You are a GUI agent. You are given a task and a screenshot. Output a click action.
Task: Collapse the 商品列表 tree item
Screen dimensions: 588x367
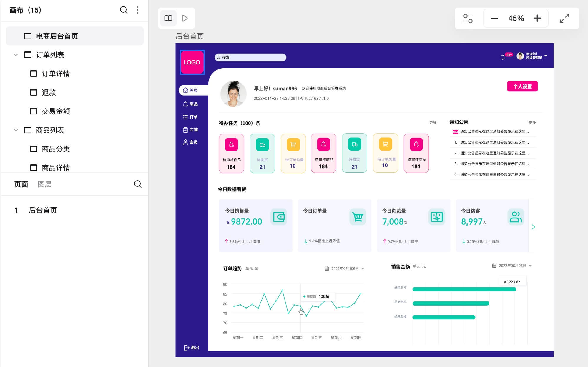(x=16, y=130)
